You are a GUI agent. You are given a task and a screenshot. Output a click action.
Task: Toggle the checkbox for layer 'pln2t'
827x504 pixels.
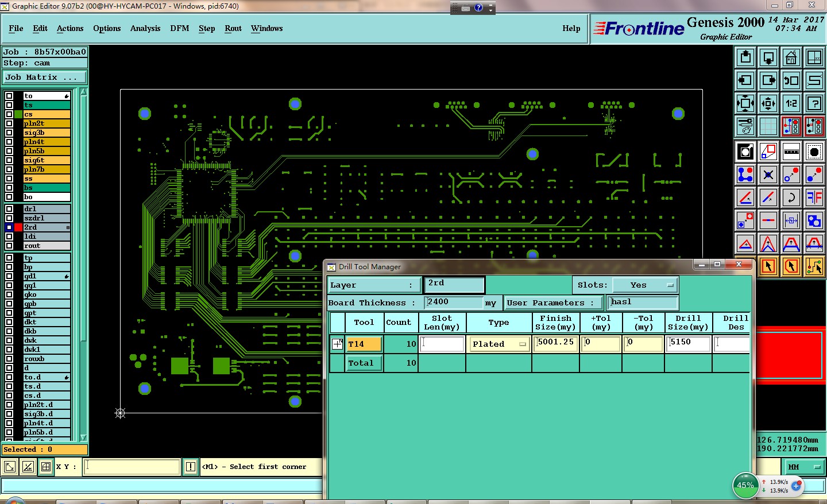coord(9,123)
